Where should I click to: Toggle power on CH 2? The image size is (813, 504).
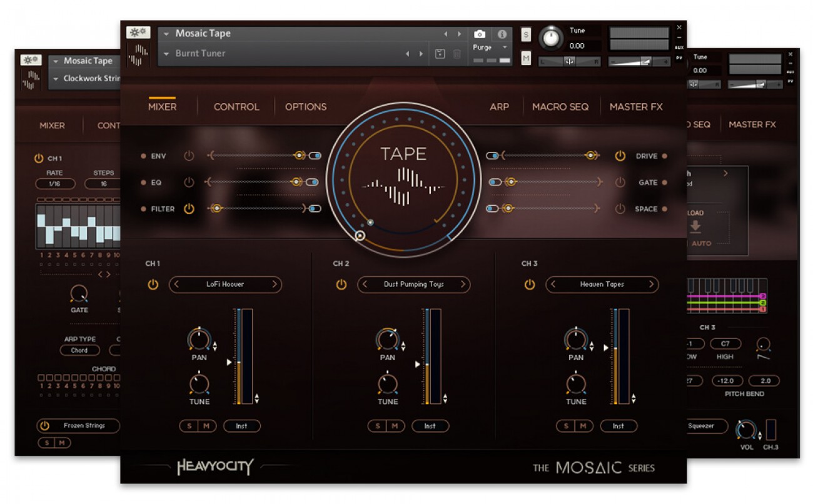(341, 285)
